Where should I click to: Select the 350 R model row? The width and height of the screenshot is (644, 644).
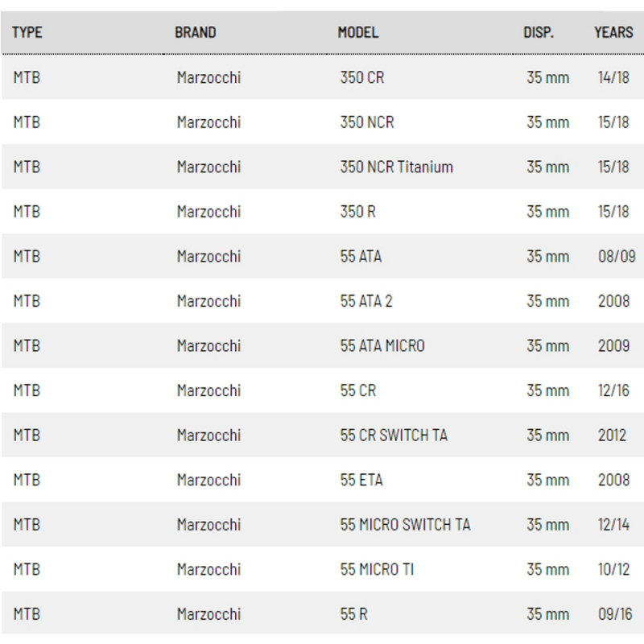358,212
